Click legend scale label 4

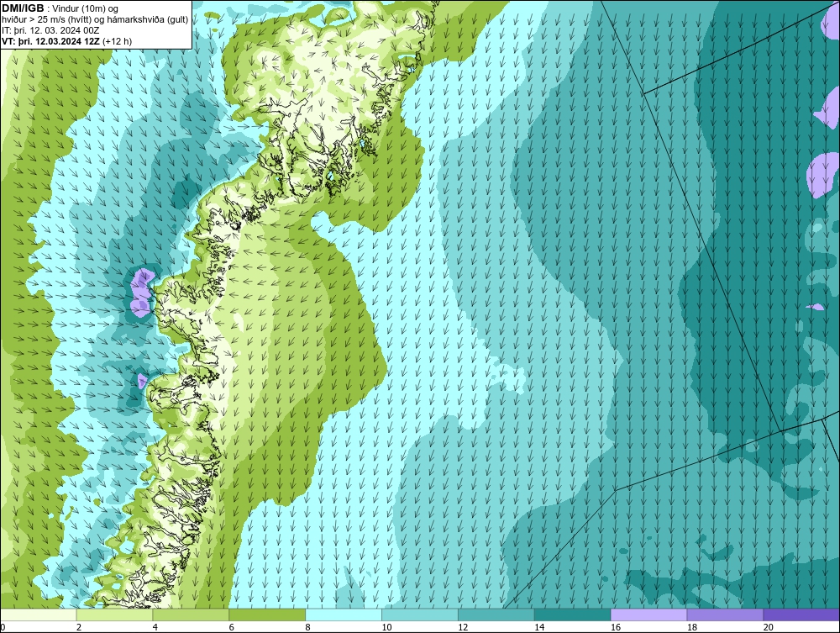(x=155, y=627)
